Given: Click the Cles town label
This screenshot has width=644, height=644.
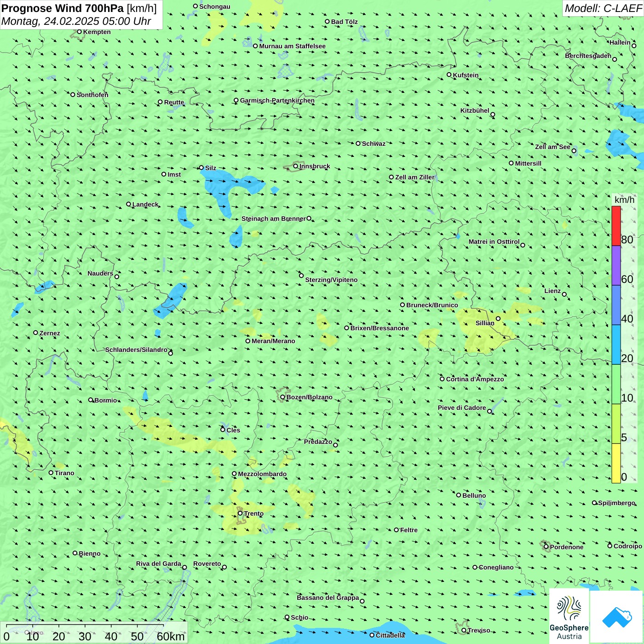Looking at the screenshot, I should [x=233, y=430].
